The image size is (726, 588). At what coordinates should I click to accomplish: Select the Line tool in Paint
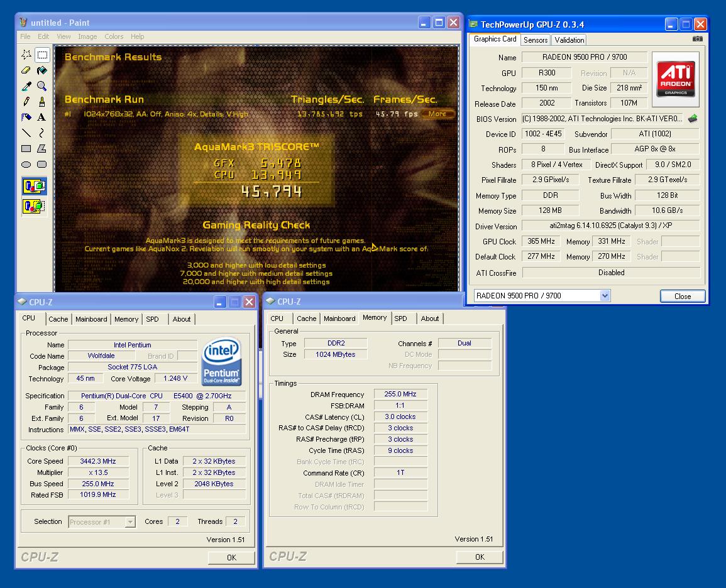[26, 133]
